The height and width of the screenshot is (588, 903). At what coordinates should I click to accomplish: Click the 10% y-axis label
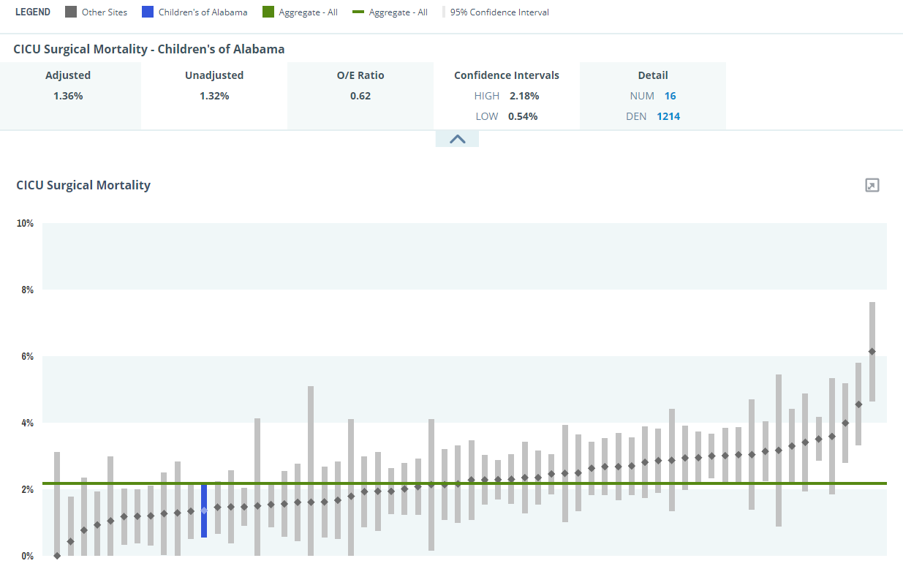(x=25, y=223)
